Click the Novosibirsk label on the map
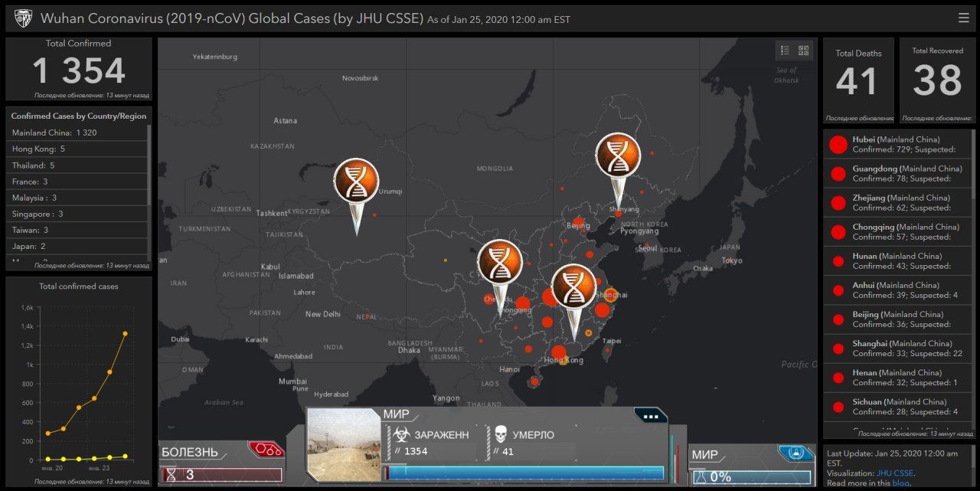The image size is (980, 491). [360, 78]
